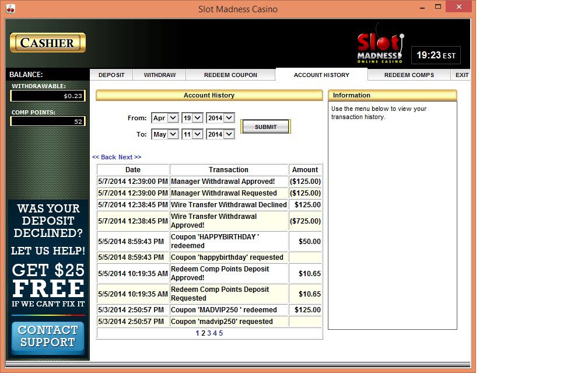Close the Slot Madness Casino window
The width and height of the screenshot is (588, 373).
[x=459, y=7]
